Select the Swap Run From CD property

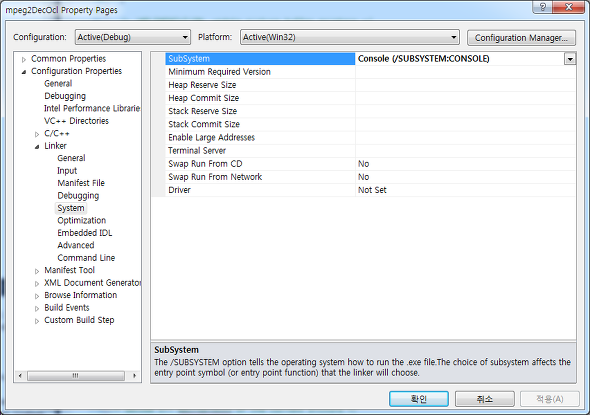tap(260, 164)
